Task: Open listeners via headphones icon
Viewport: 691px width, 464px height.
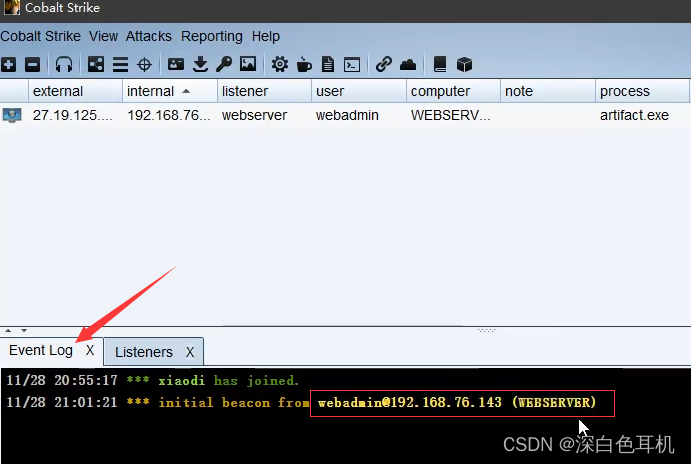Action: (x=64, y=64)
